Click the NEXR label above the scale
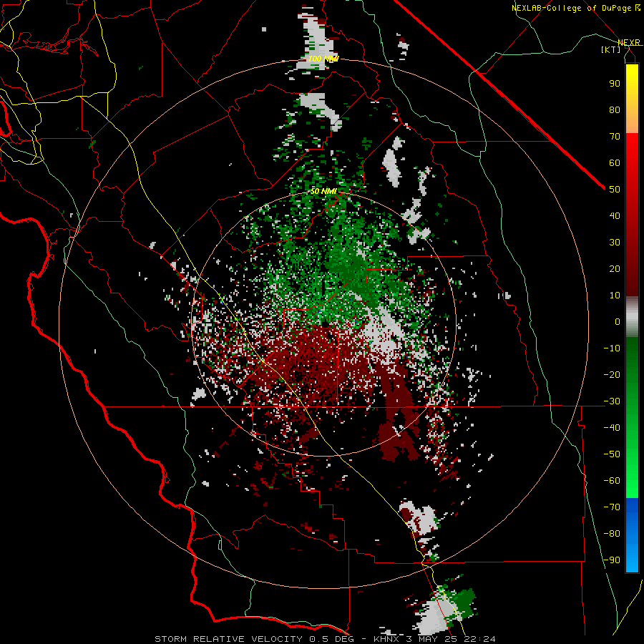This screenshot has height=644, width=644. (629, 42)
